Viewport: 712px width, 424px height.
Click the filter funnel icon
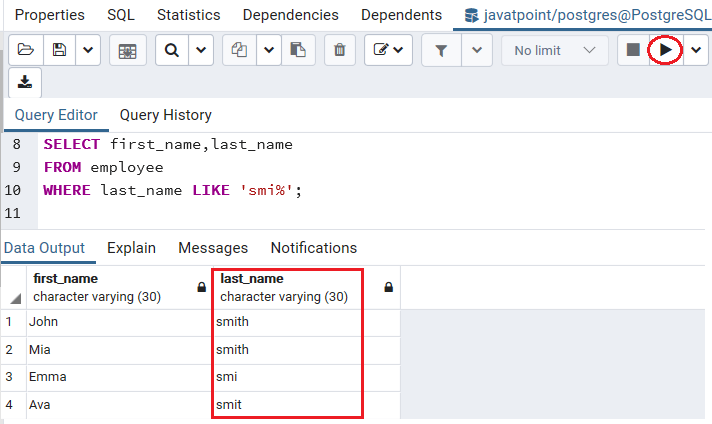tap(441, 50)
